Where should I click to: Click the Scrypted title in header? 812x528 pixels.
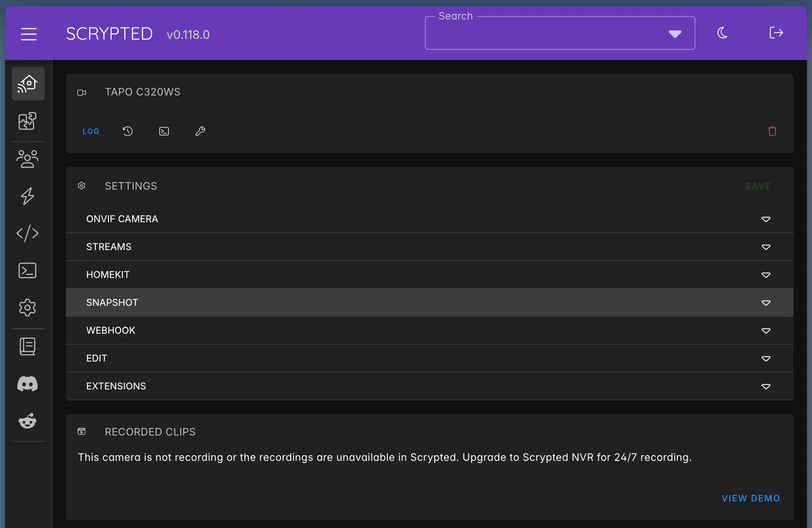[x=109, y=34]
